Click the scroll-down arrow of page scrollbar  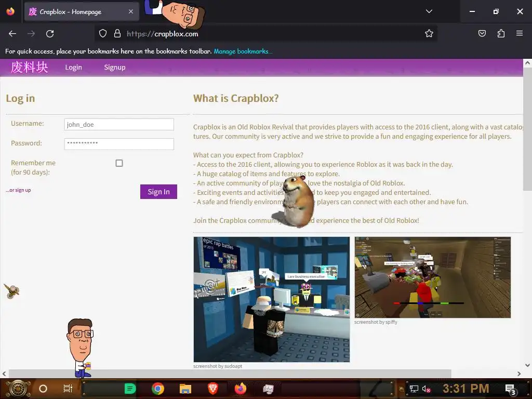tap(527, 365)
